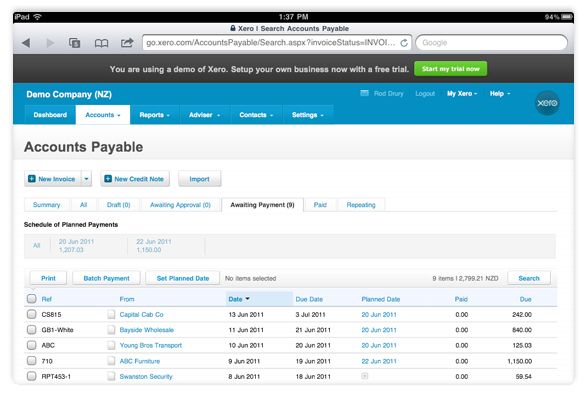Open the Settings menu dropdown
Viewport: 586px width, 395px height.
coord(308,115)
